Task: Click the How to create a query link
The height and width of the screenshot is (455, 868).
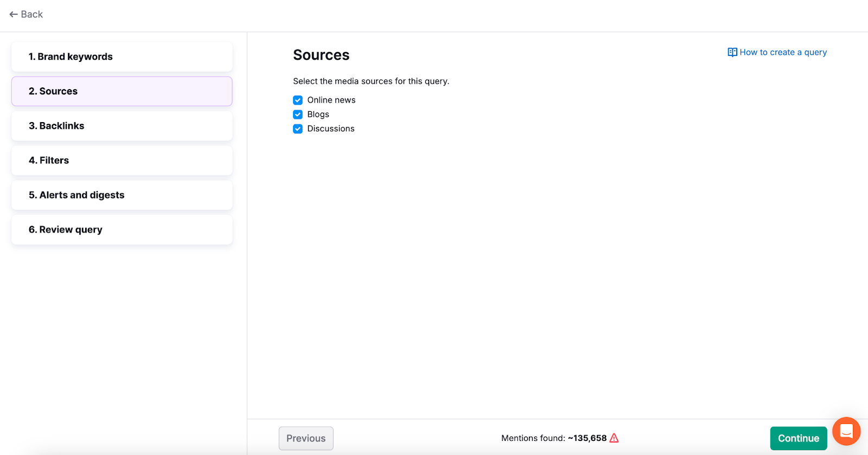Action: coord(783,53)
